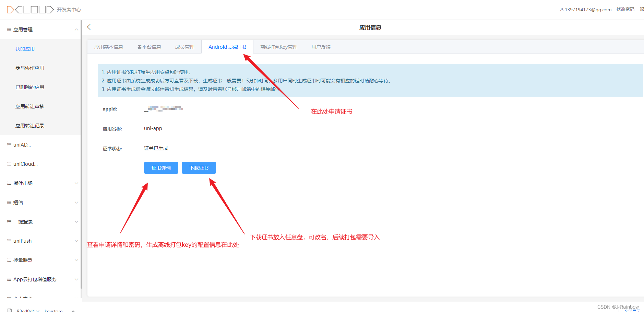This screenshot has height=312, width=644.
Task: Open the keystore download options chevron
Action: tap(73, 310)
